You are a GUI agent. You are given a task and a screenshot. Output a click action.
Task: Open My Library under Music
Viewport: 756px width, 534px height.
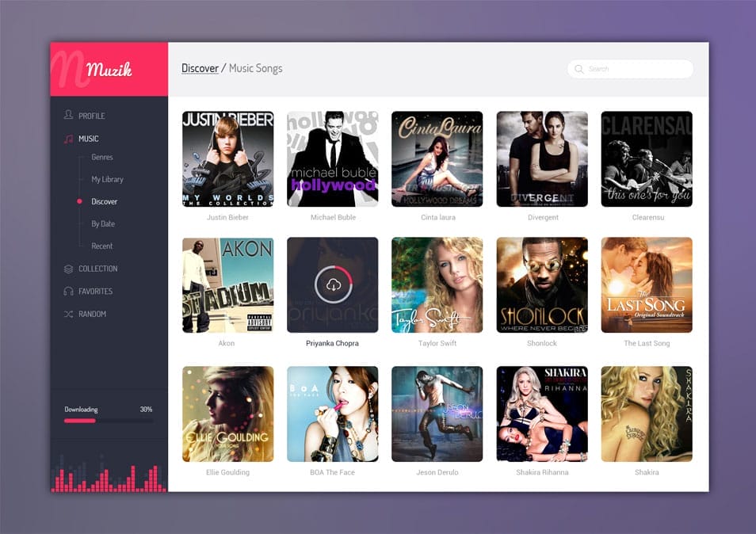[x=107, y=179]
